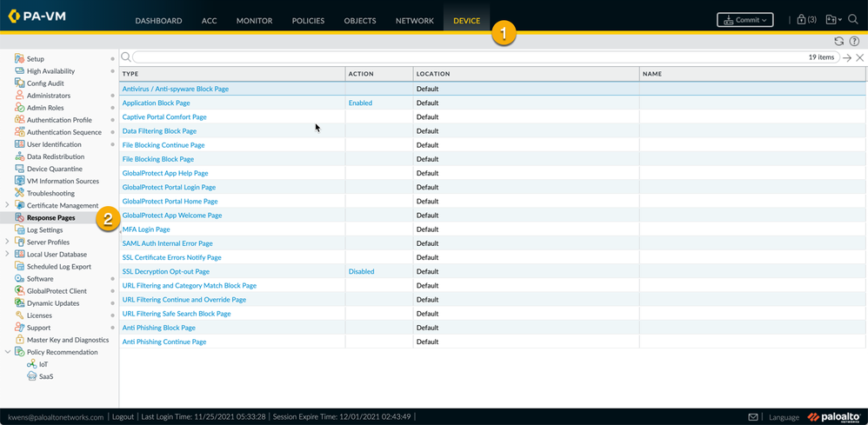Viewport: 868px width, 425px height.
Task: Click the clear filter X icon
Action: tap(859, 57)
